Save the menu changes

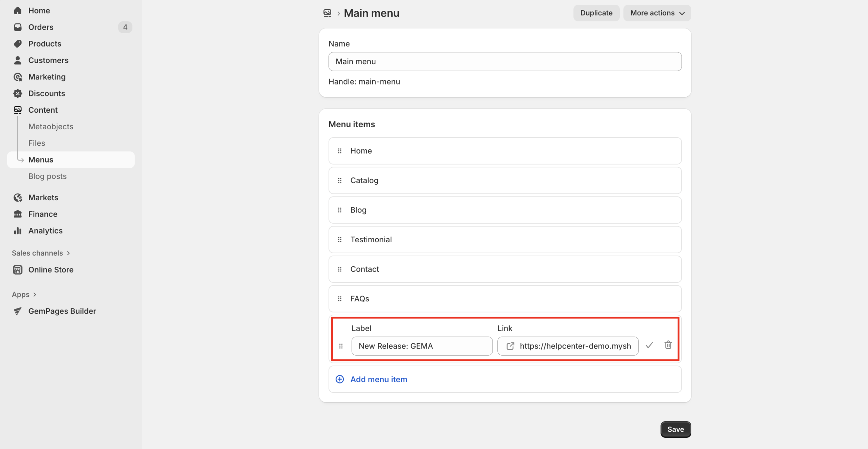675,429
